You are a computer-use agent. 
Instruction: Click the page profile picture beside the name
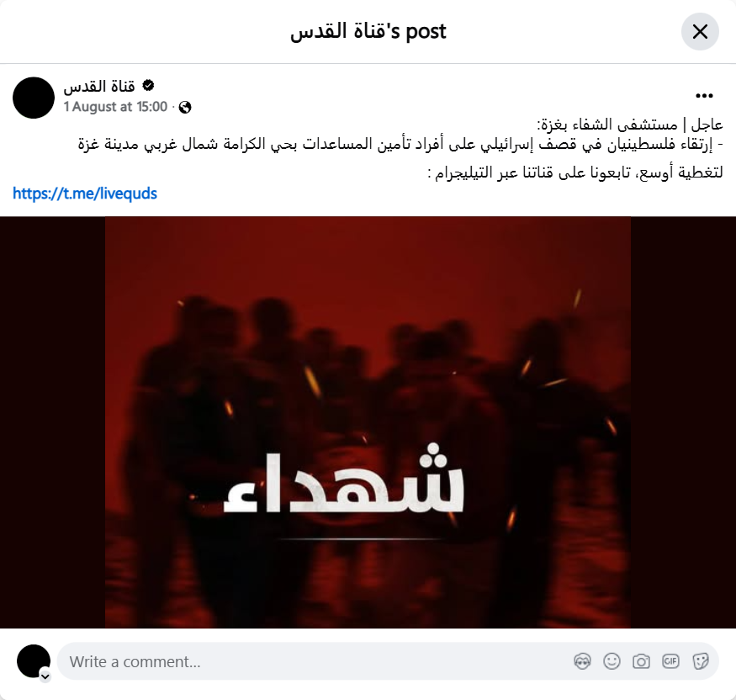[34, 98]
